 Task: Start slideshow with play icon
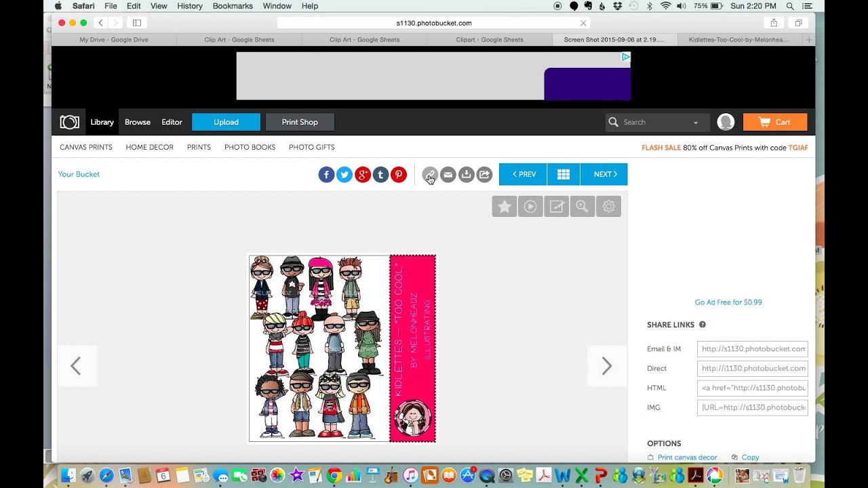530,207
